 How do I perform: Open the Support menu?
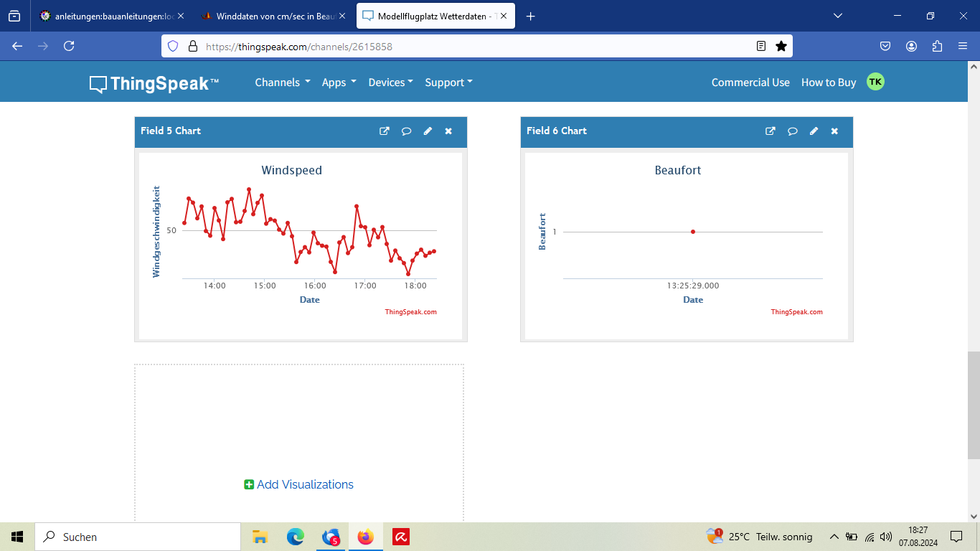click(448, 83)
